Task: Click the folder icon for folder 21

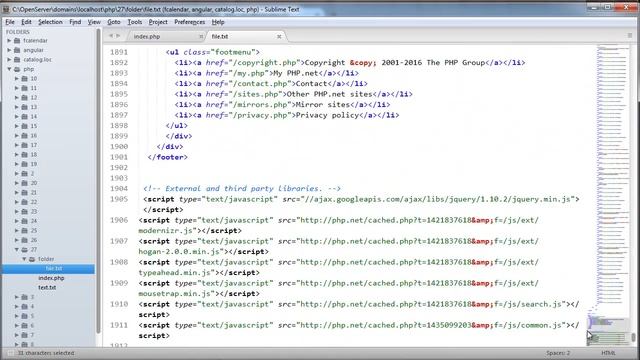Action: [x=24, y=192]
